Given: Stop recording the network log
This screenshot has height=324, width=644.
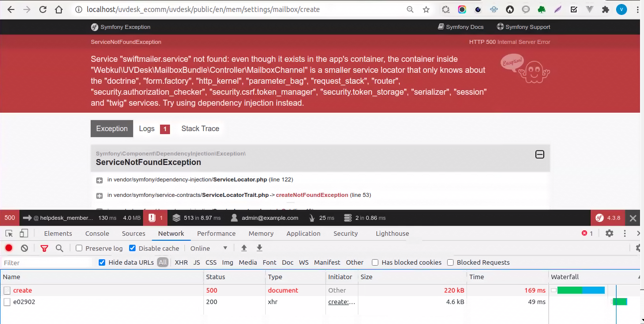Looking at the screenshot, I should tap(9, 248).
